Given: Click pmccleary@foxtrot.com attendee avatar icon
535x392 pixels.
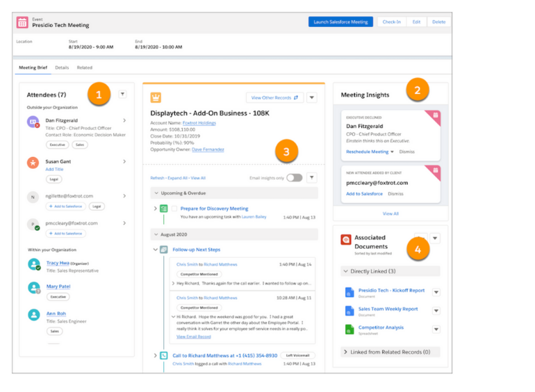Looking at the screenshot, I should coord(33,224).
